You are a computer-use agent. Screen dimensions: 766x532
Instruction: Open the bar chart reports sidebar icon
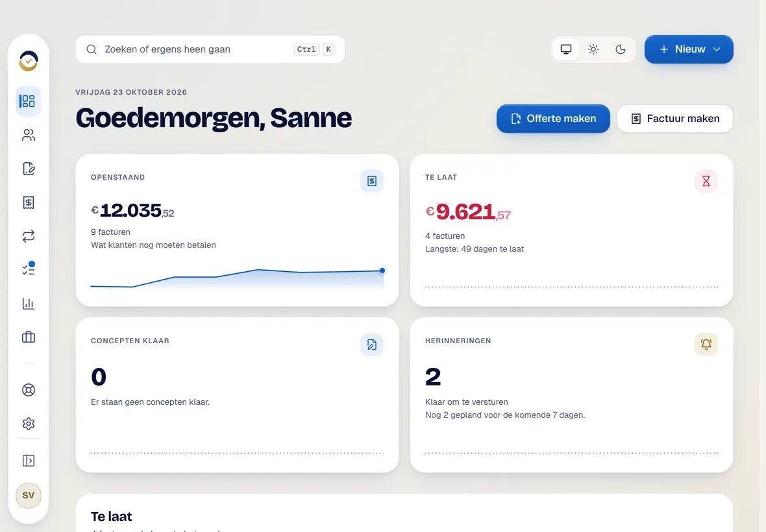(x=29, y=304)
